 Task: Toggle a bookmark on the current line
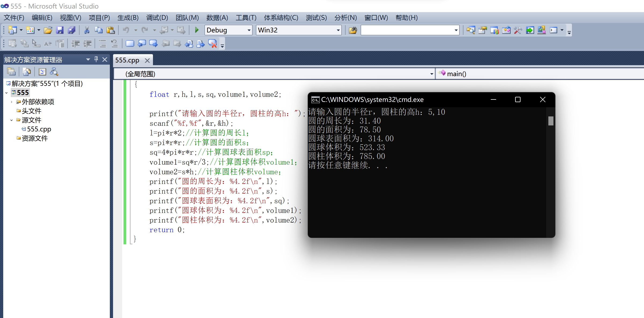click(x=130, y=43)
